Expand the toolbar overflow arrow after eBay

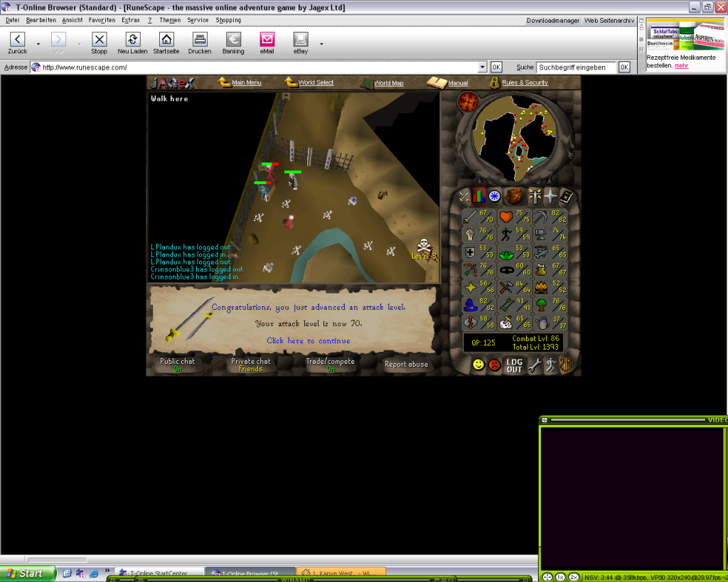[x=321, y=44]
